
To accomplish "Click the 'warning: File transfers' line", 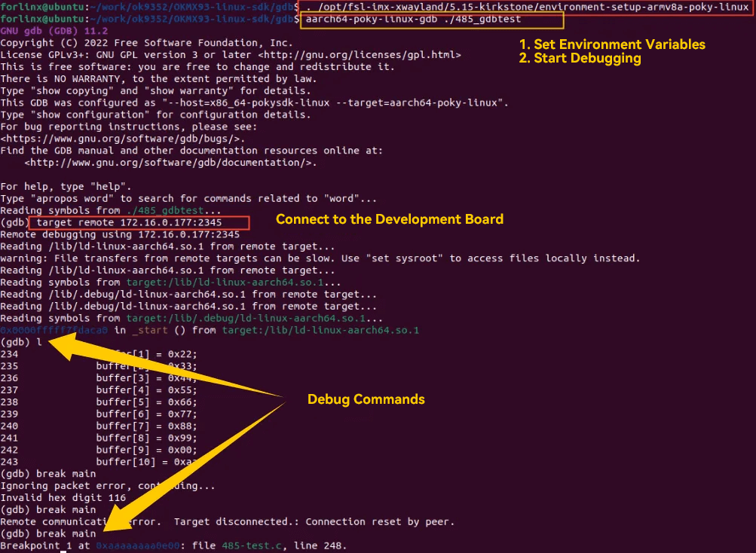I will (x=320, y=258).
